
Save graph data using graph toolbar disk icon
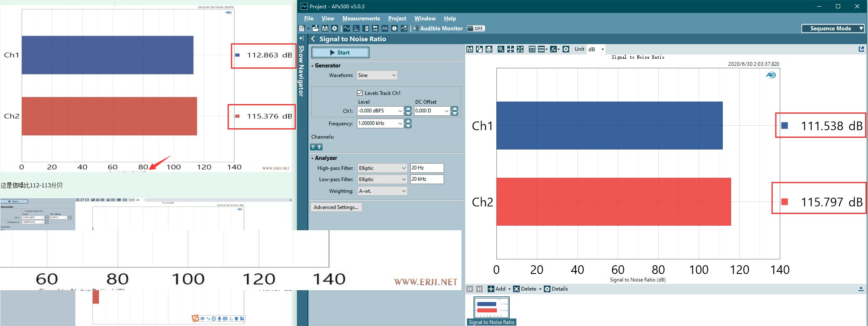470,49
